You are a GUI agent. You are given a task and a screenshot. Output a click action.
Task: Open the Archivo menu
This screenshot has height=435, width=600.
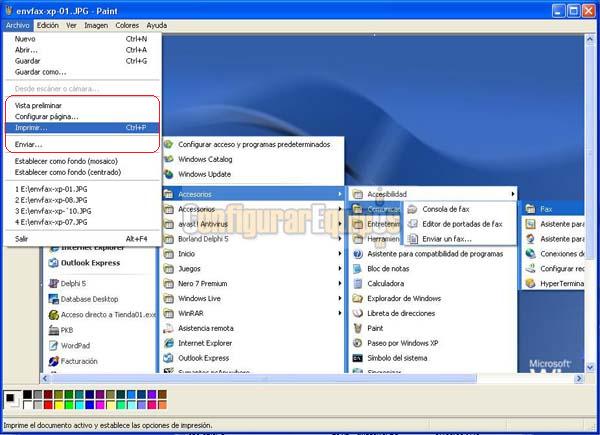click(18, 25)
